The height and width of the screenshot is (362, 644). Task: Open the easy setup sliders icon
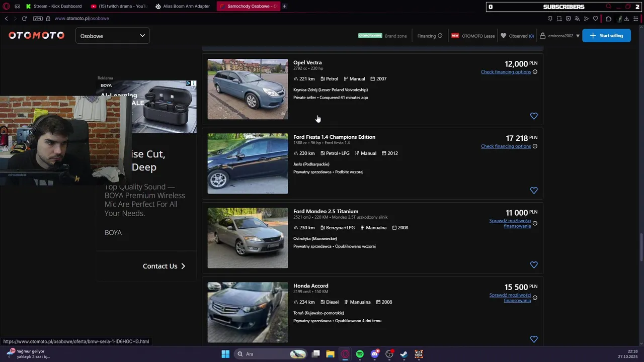(635, 19)
